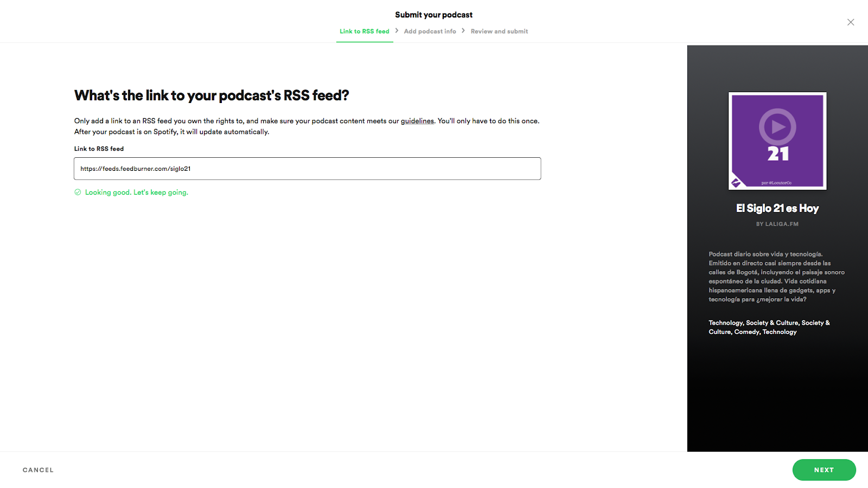The width and height of the screenshot is (868, 488).
Task: Click the NEXT button
Action: point(824,470)
